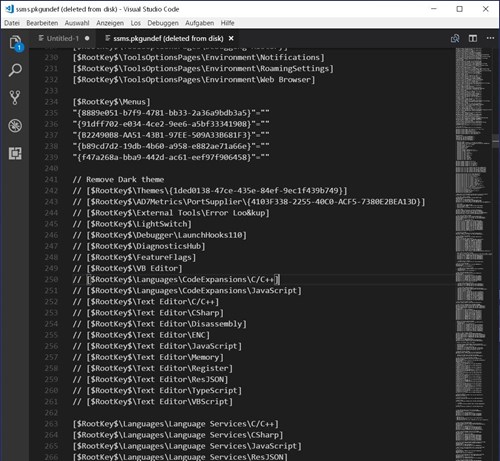Click the CodeExpansions\C/C++ line
The image size is (500, 461).
click(x=176, y=279)
